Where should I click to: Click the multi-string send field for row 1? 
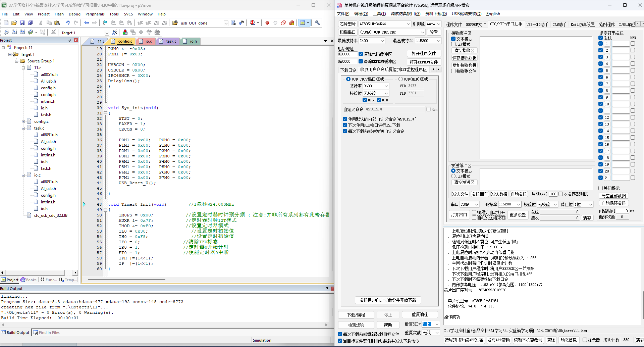click(x=621, y=44)
